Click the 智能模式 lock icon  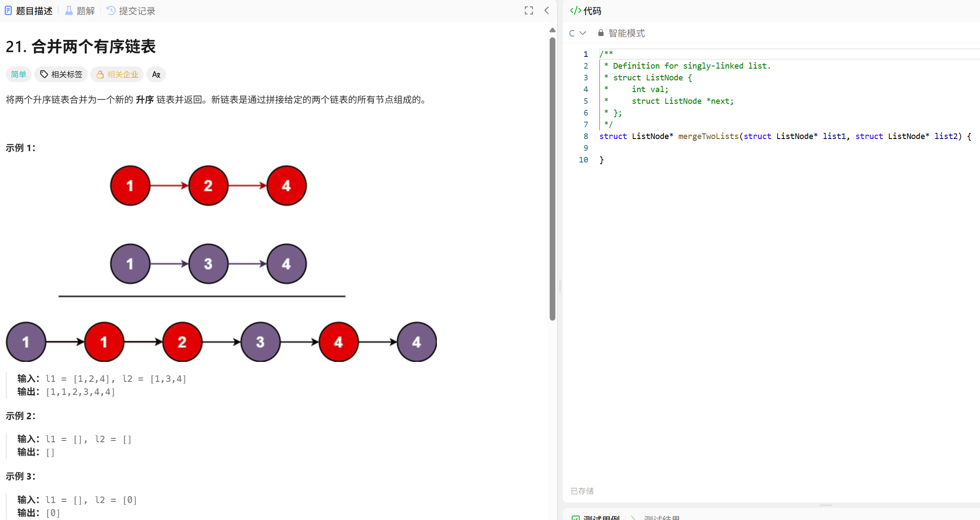601,33
